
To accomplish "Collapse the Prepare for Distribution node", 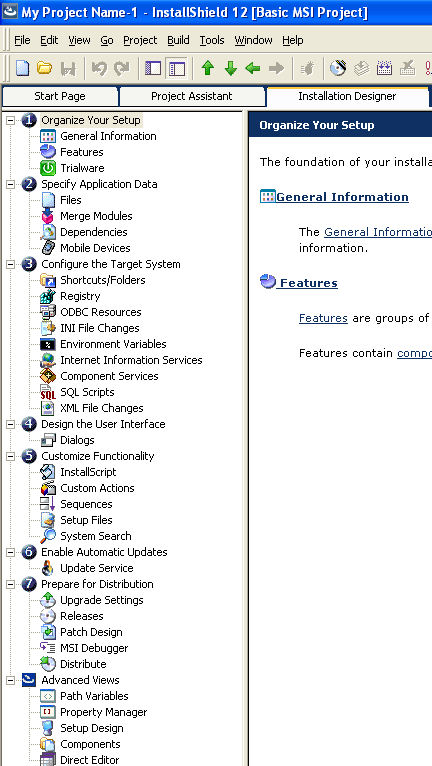I will click(x=10, y=584).
